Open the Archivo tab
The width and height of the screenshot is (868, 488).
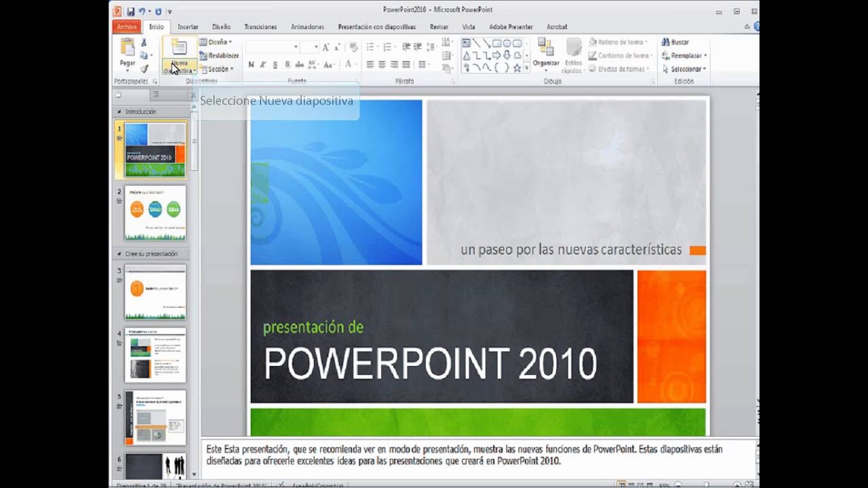click(126, 27)
